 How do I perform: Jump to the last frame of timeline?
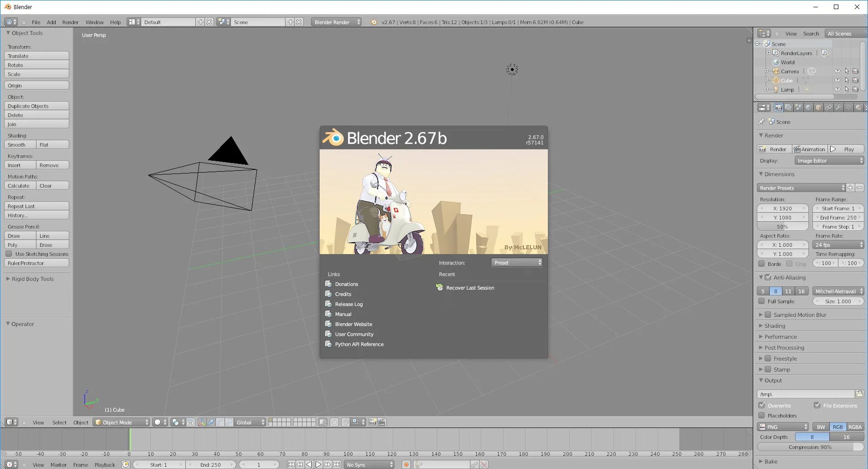coord(337,465)
